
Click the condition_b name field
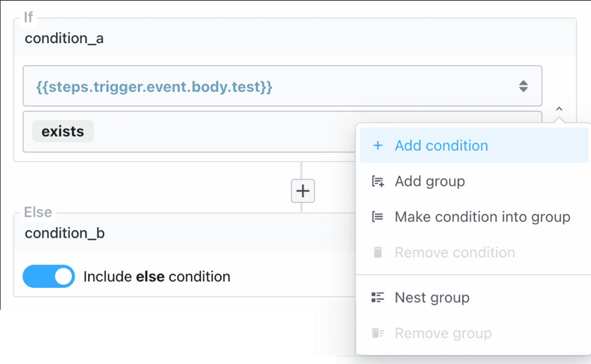coord(185,233)
